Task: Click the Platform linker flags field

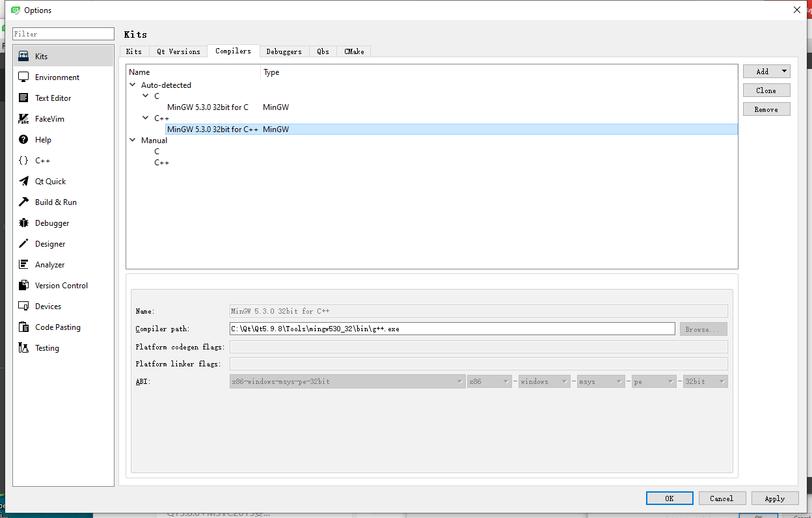Action: click(x=479, y=364)
